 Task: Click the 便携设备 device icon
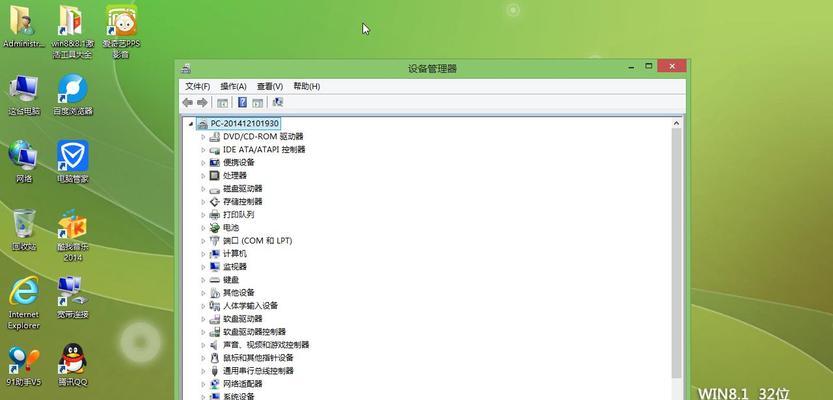[215, 163]
